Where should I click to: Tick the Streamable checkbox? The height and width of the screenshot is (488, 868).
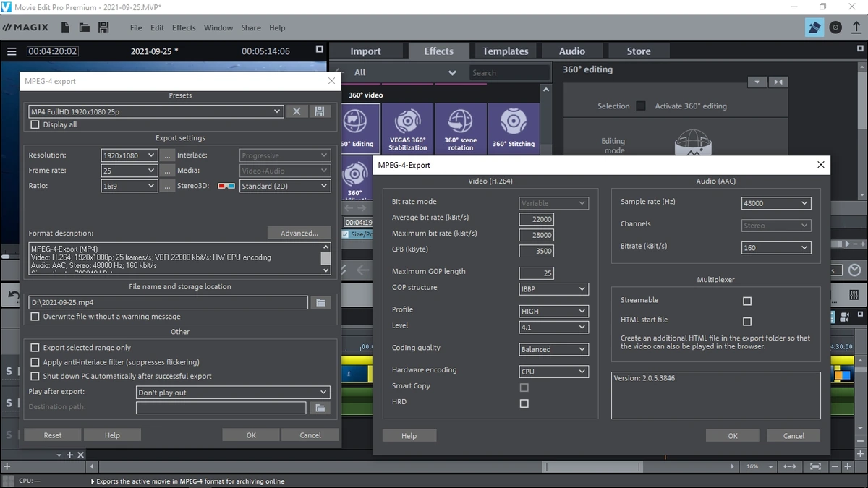(747, 301)
